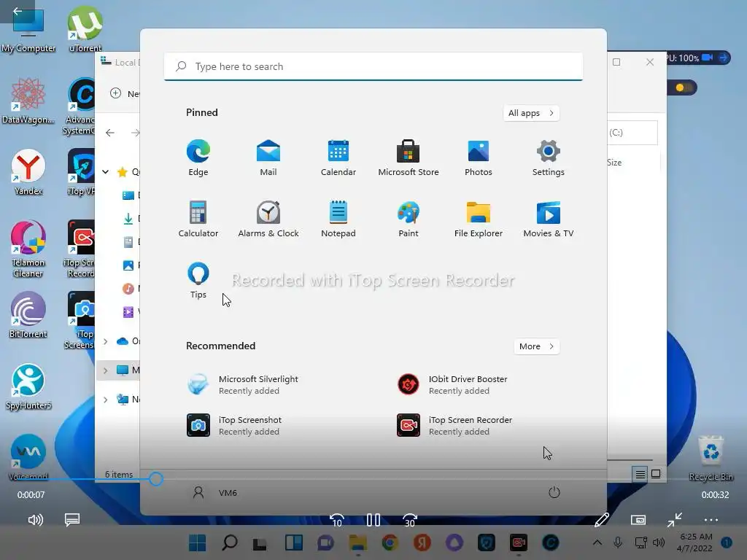Click File Explorer back navigation arrow
The width and height of the screenshot is (747, 560).
[x=110, y=133]
